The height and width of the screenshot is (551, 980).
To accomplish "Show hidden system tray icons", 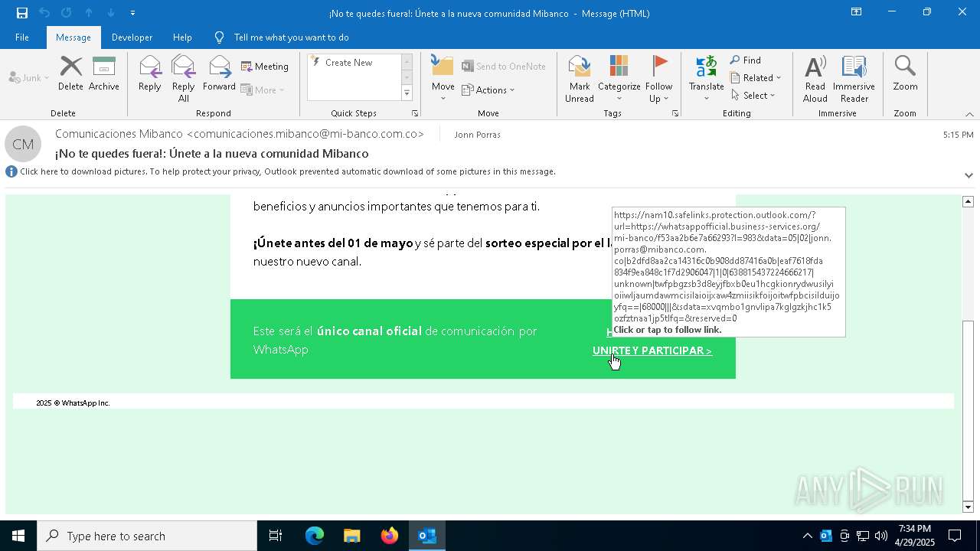I will pos(808,536).
